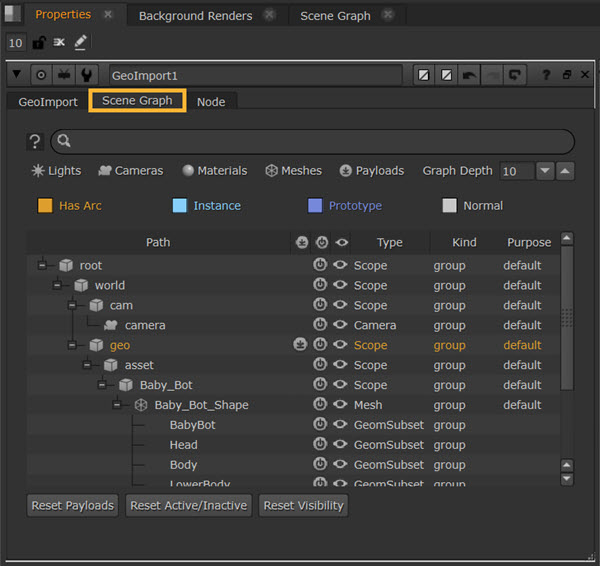Click the Reset Visibility button
The width and height of the screenshot is (600, 566).
304,505
